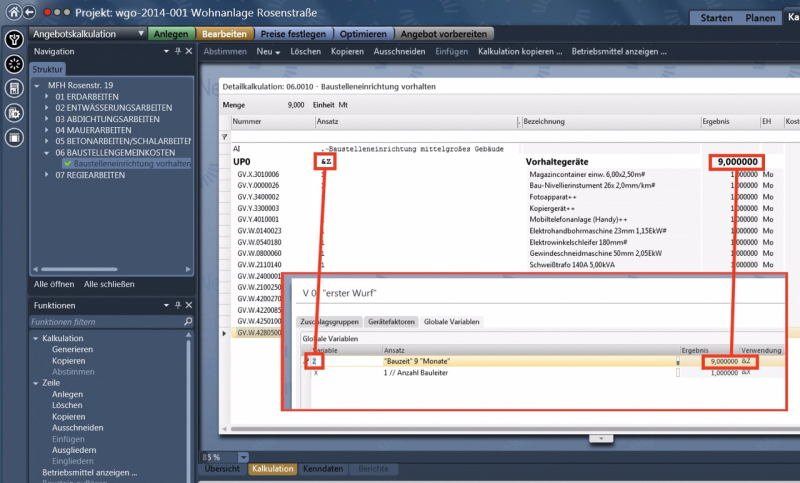Close the Navigation panel
The width and height of the screenshot is (800, 483).
189,52
